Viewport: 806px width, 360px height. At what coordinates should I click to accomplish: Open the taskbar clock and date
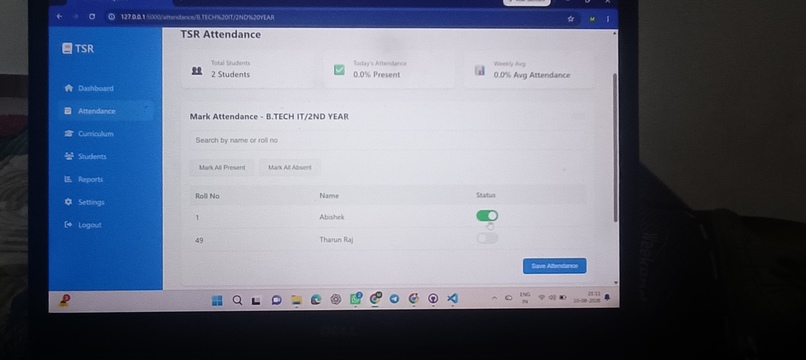click(587, 297)
